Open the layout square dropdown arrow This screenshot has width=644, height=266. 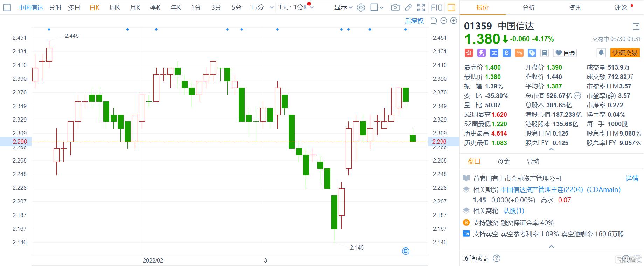pyautogui.click(x=382, y=7)
